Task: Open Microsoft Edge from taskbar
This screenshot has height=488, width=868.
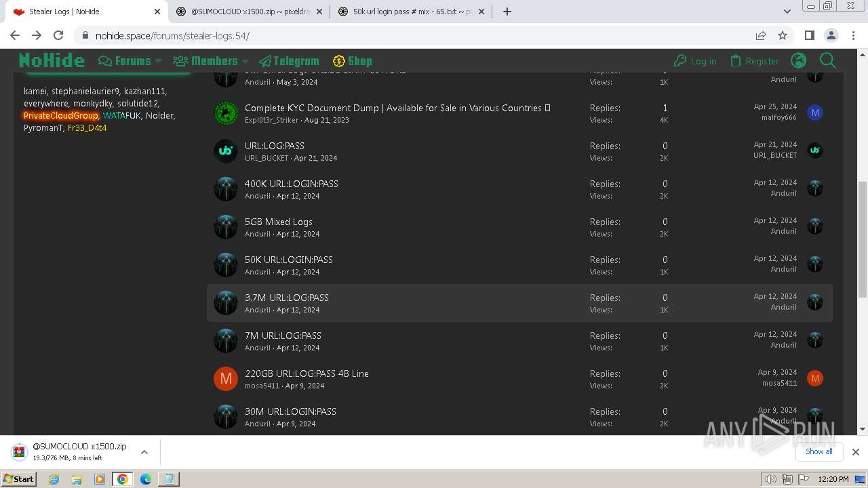Action: [145, 479]
